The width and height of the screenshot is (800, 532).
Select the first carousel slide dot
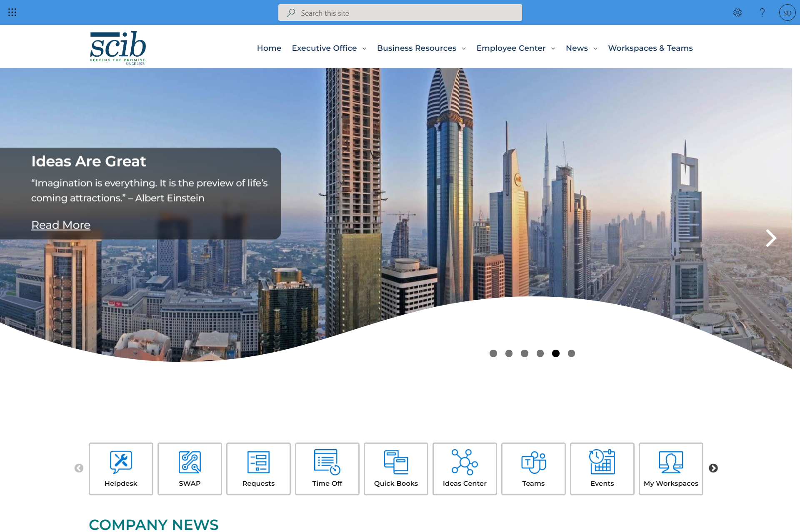(x=493, y=353)
